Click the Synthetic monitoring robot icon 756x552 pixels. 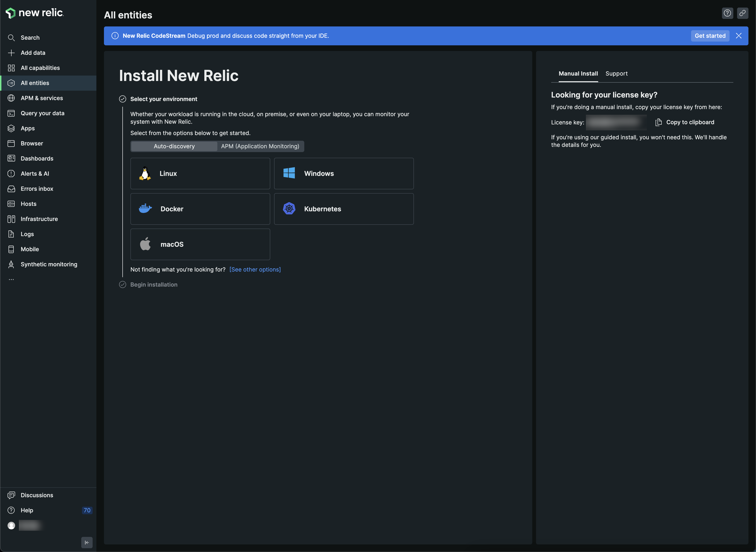pyautogui.click(x=11, y=264)
